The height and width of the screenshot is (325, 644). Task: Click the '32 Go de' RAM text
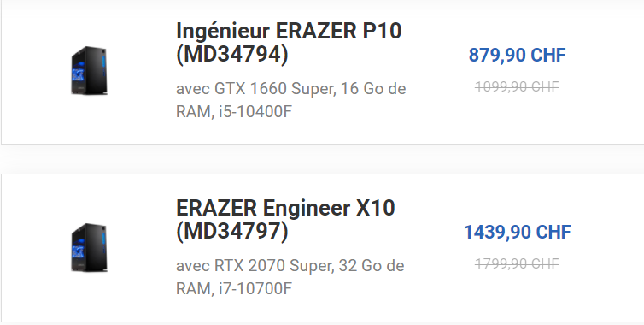(372, 266)
